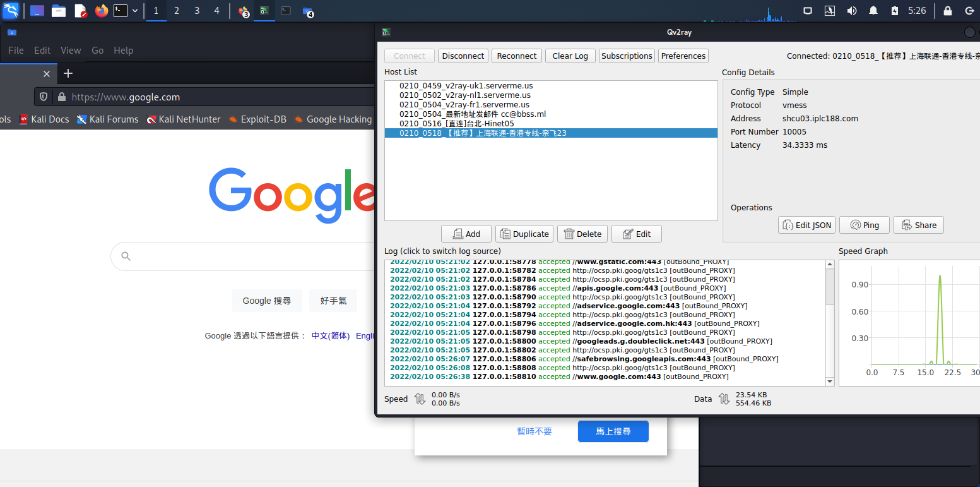The image size is (980, 487).
Task: Click the parrot picture tray icon
Action: pyautogui.click(x=830, y=11)
